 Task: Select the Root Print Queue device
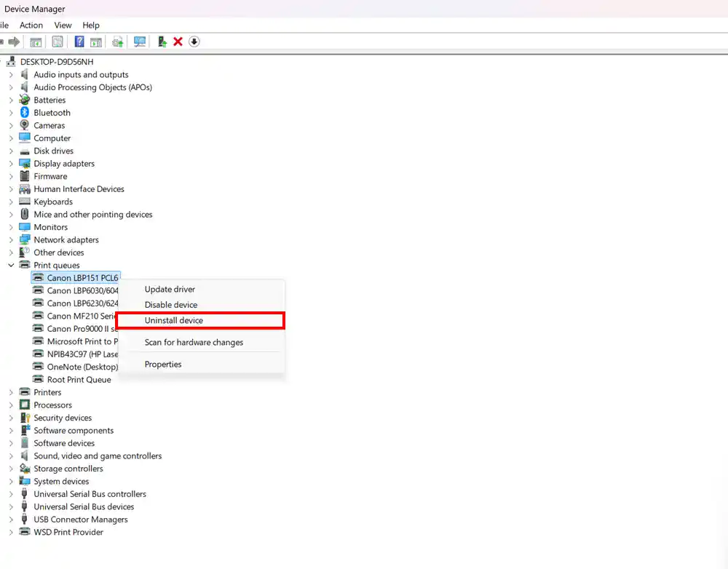pyautogui.click(x=79, y=380)
